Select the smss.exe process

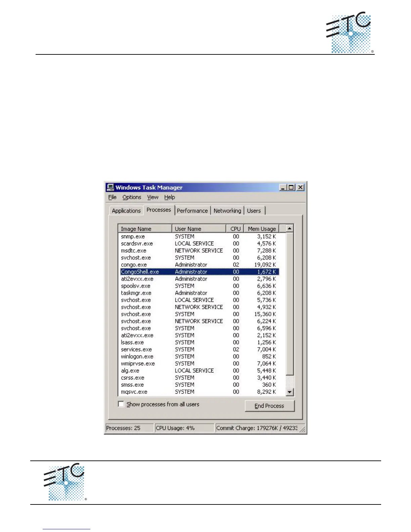point(199,385)
